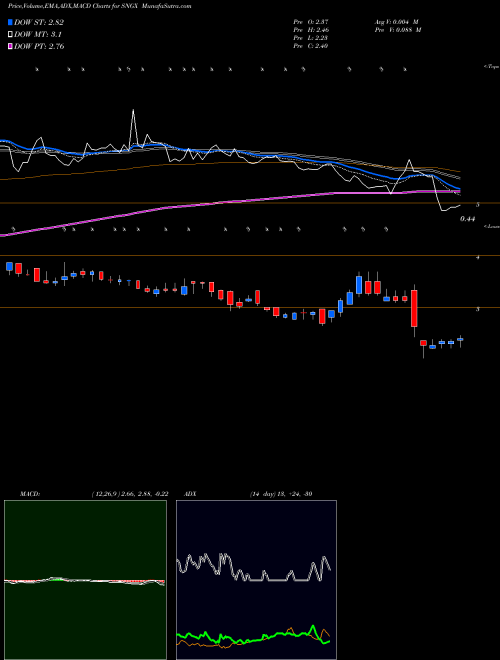Click the '<Tops' marker label
Screen dimensions: 500x660
click(x=492, y=67)
